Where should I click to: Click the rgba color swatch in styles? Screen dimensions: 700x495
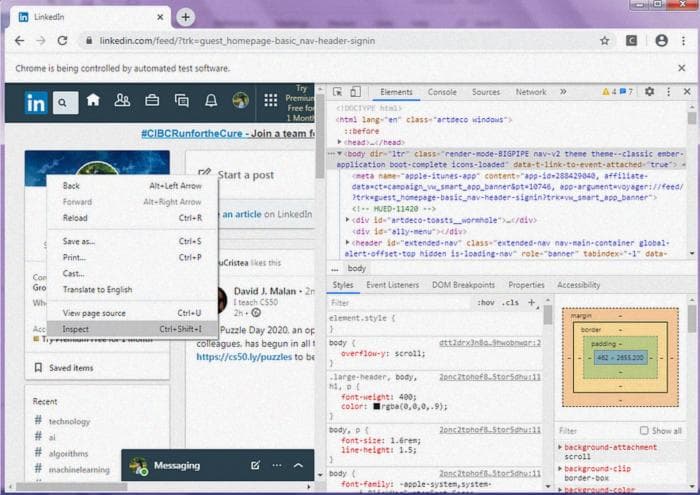coord(376,406)
